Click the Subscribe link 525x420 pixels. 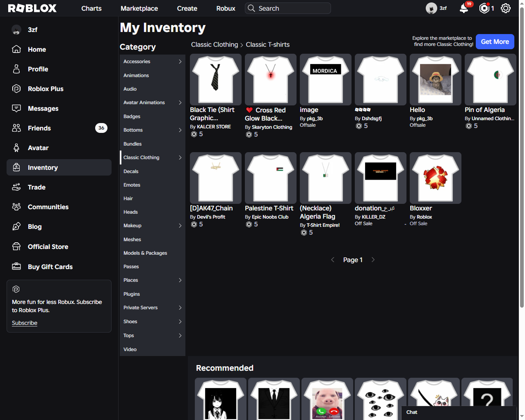(25, 323)
